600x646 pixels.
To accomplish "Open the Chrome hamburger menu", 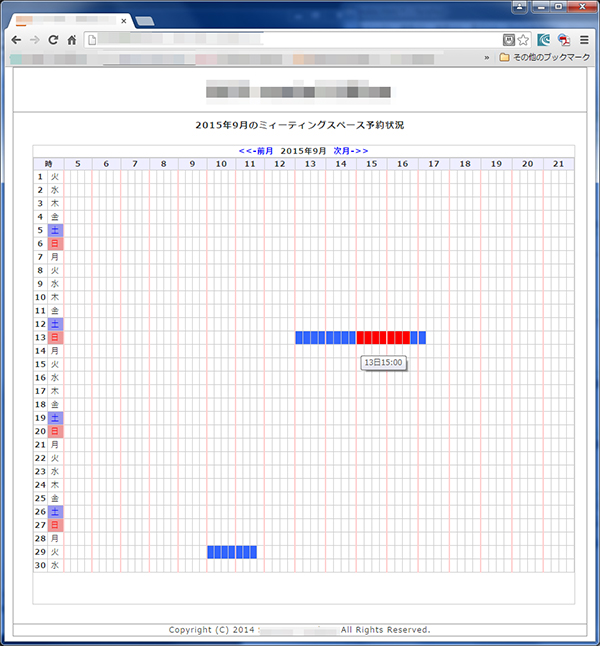I will (584, 40).
